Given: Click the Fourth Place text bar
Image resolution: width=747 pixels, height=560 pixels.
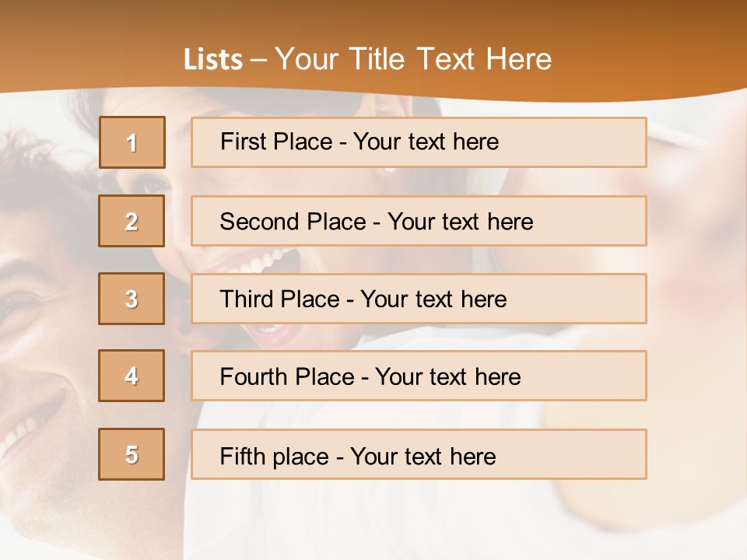Looking at the screenshot, I should [419, 376].
